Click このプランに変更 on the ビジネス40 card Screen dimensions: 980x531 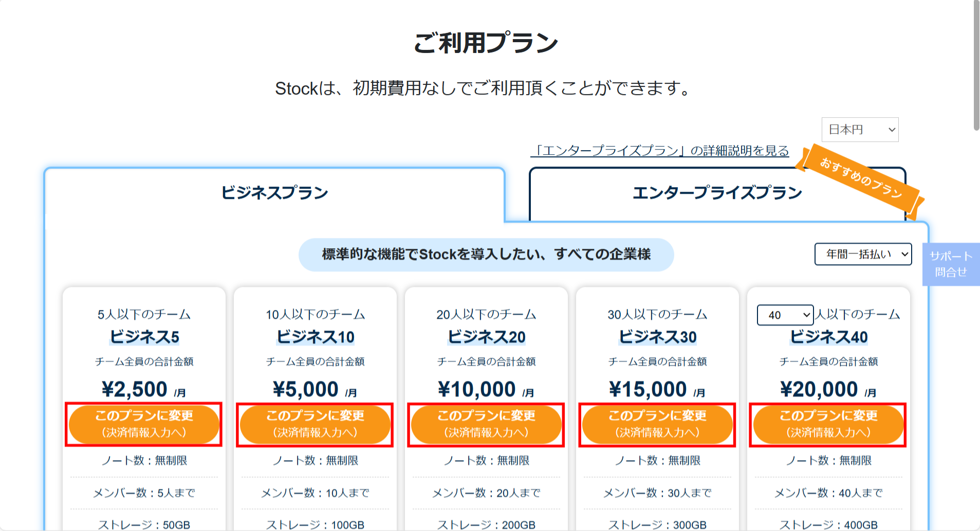pyautogui.click(x=828, y=424)
